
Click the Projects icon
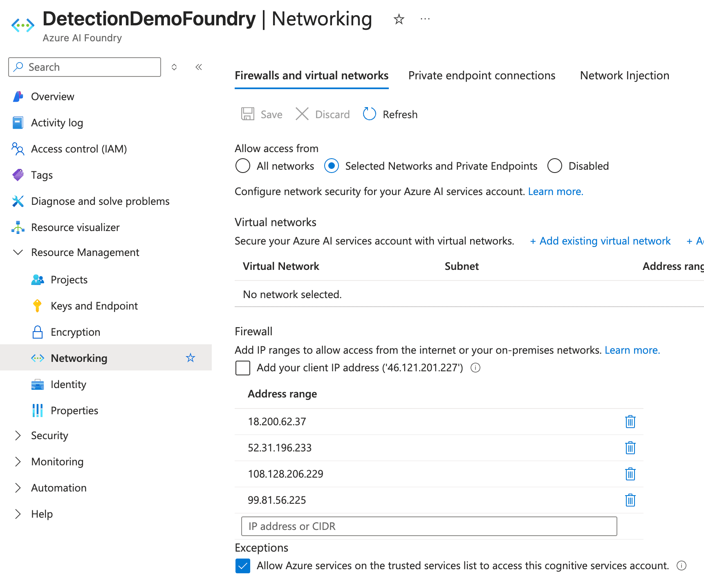tap(38, 280)
